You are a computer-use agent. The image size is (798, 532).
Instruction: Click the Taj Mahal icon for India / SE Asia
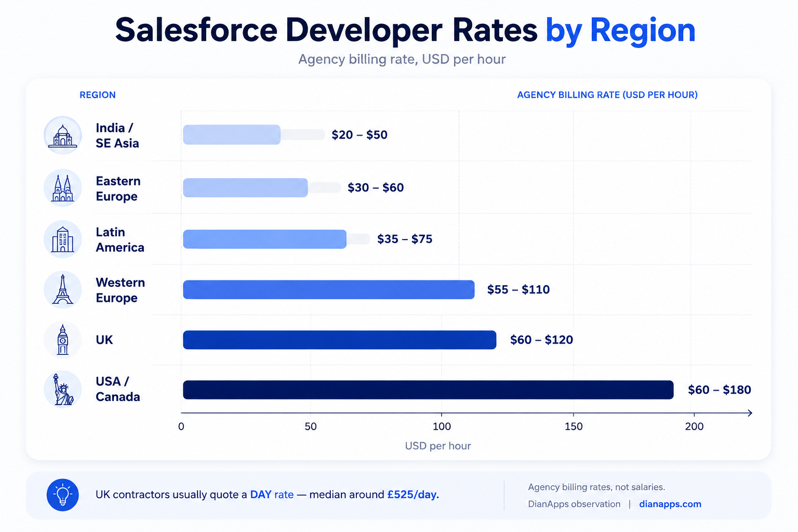point(63,135)
